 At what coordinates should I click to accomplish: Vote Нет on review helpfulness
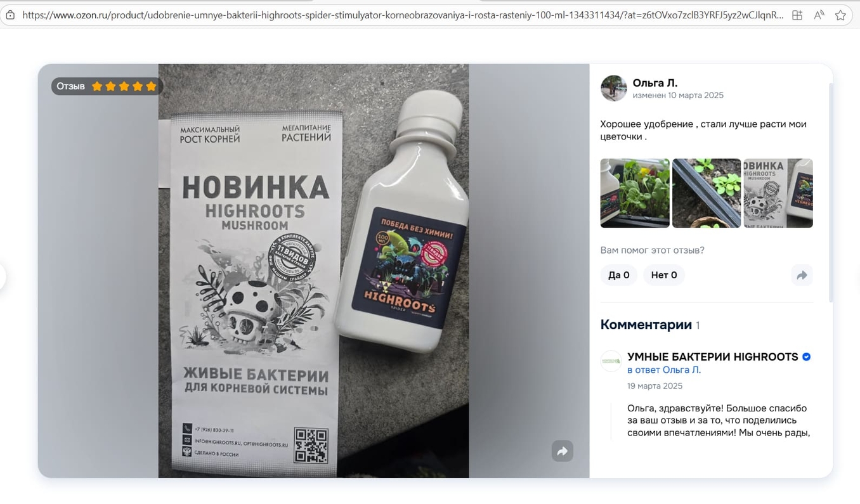663,275
